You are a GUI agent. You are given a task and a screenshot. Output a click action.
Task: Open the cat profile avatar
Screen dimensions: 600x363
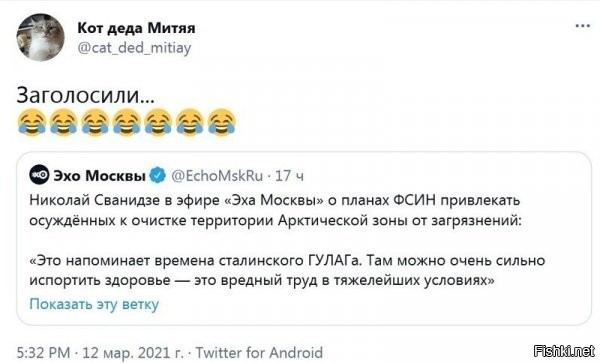pos(41,37)
